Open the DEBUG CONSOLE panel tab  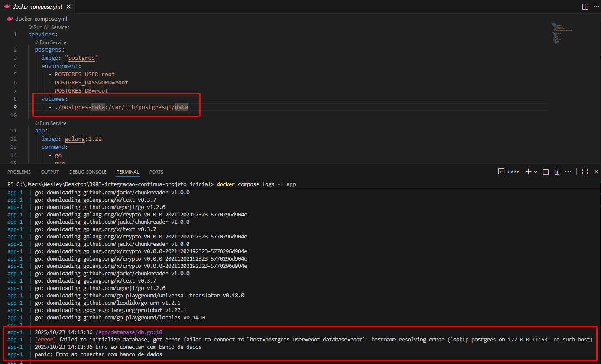[x=88, y=172]
